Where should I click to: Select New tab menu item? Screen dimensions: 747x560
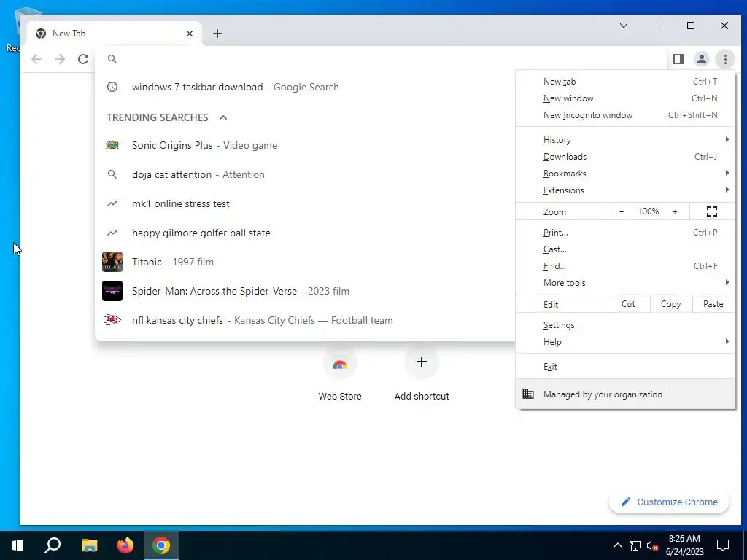pyautogui.click(x=625, y=82)
